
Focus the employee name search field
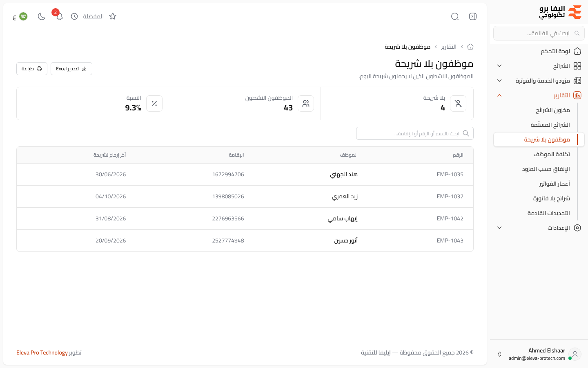pos(415,133)
